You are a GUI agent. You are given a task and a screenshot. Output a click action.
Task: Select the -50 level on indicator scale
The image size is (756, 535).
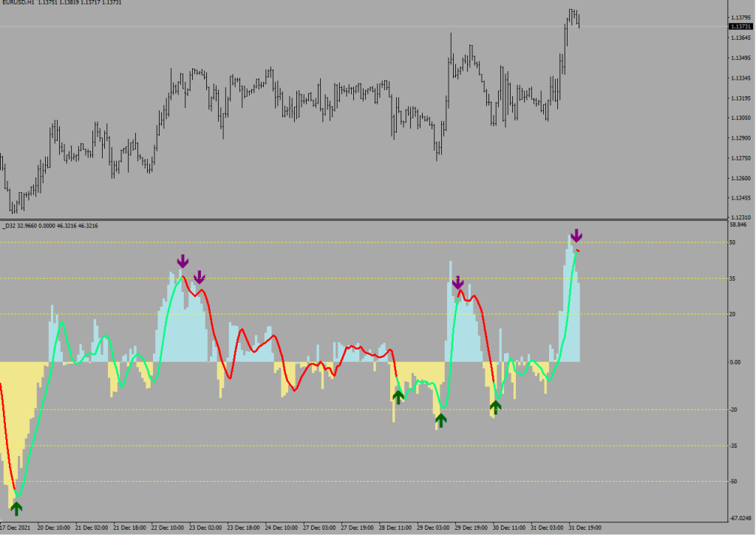click(734, 482)
